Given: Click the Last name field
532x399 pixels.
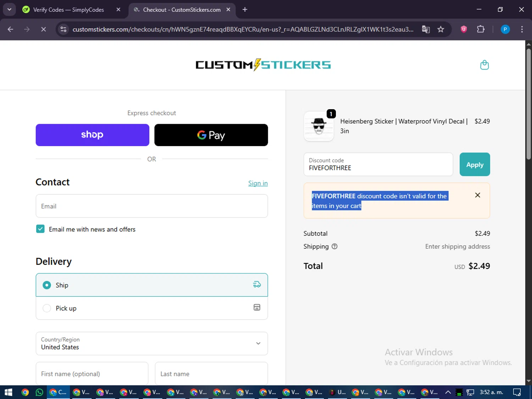Looking at the screenshot, I should click(x=211, y=373).
